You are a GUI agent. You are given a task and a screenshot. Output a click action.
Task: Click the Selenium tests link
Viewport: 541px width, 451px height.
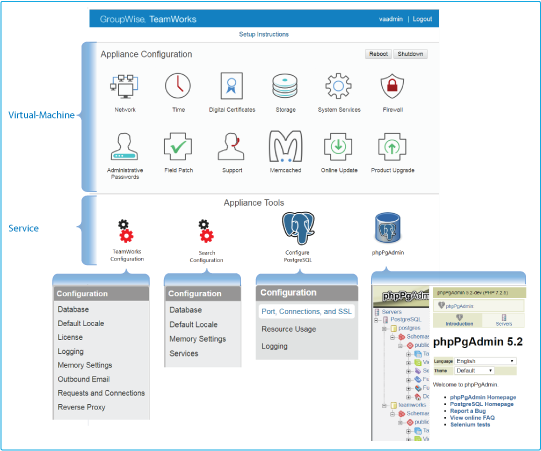coord(470,424)
